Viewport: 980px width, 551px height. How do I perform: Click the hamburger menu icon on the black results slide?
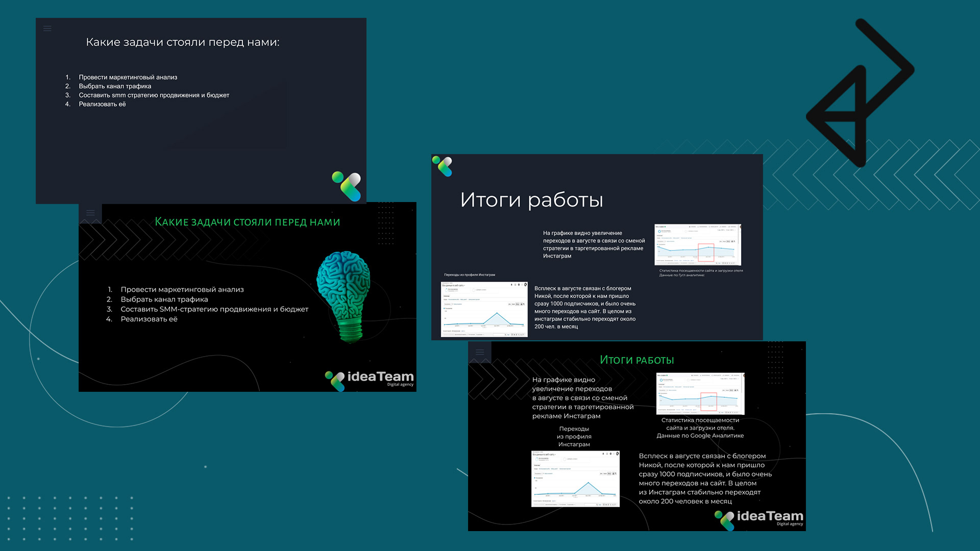pyautogui.click(x=480, y=352)
